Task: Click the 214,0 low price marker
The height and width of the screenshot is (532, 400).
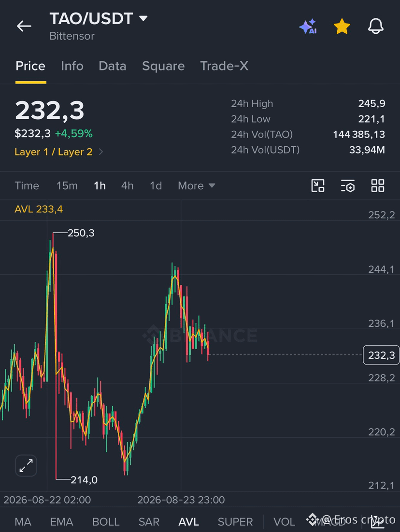Action: click(x=84, y=480)
